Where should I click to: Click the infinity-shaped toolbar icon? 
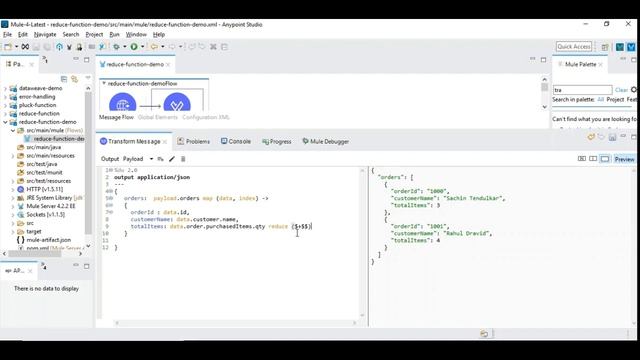coord(25,47)
